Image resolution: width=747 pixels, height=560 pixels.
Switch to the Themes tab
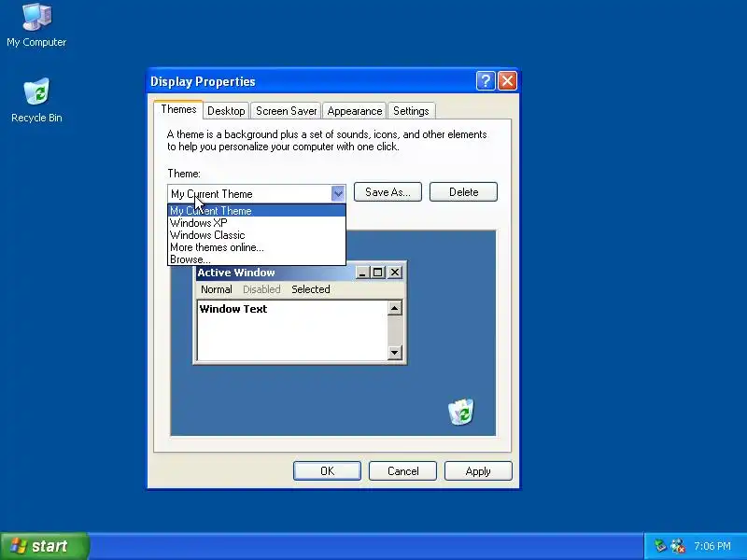coord(178,109)
